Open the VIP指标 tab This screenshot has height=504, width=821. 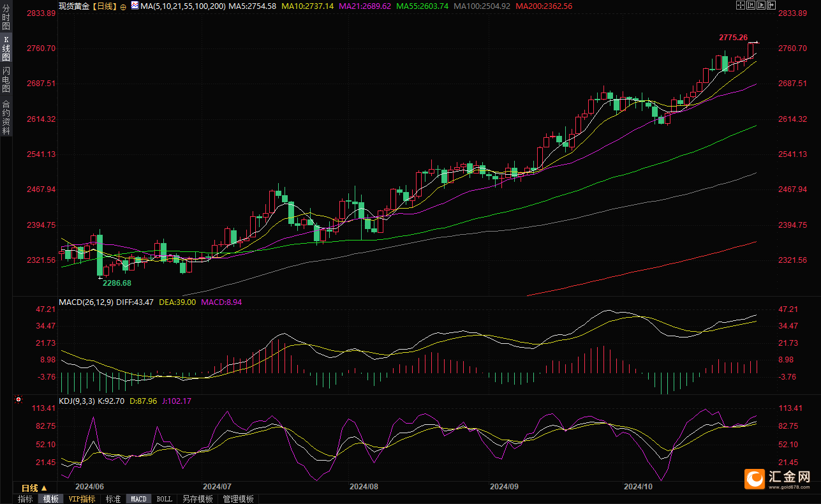tap(82, 499)
